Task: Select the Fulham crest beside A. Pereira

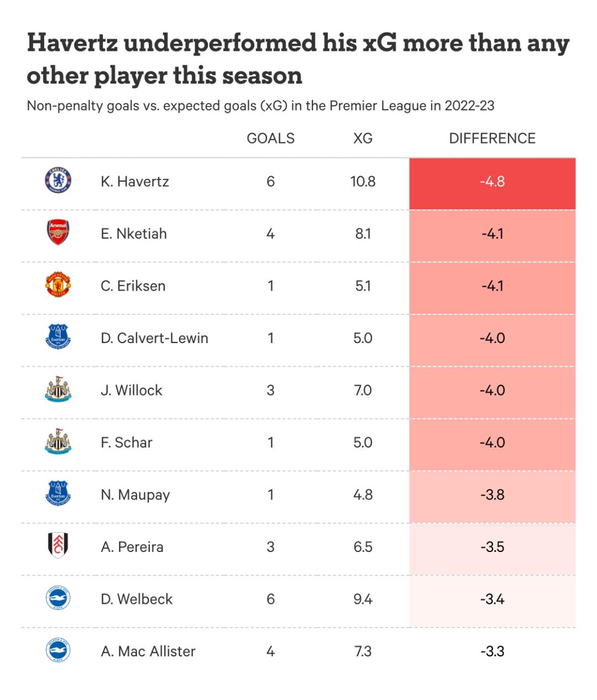Action: (x=58, y=546)
